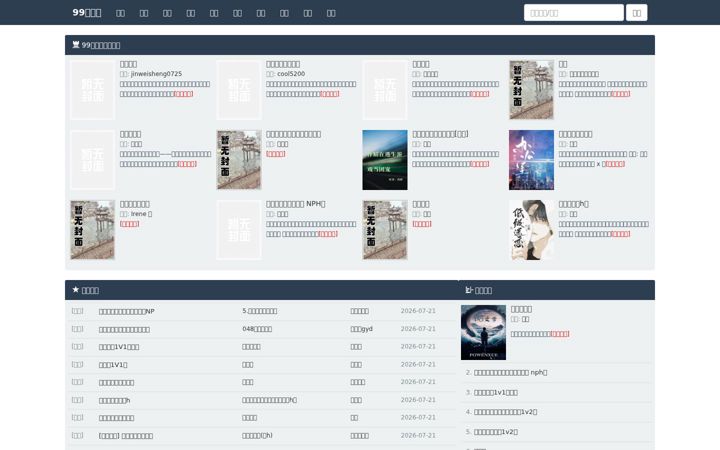Open the list title ending in NP
Screen dimensions: 720x450
(x=127, y=311)
